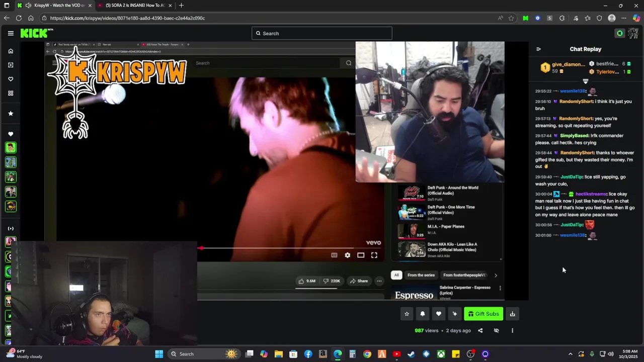Toggle the hidden-eye icon under video
This screenshot has height=362, width=644.
click(496, 330)
